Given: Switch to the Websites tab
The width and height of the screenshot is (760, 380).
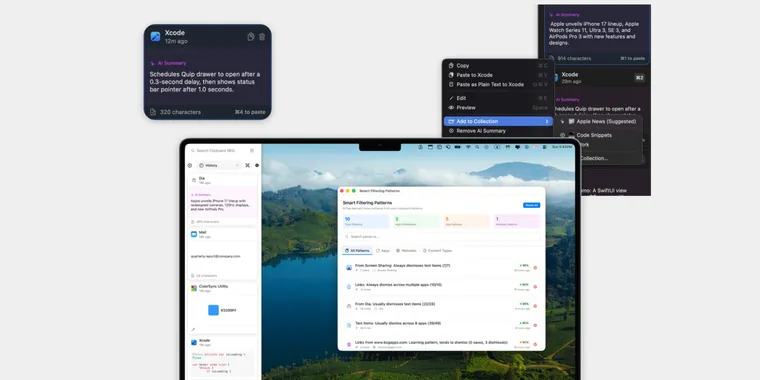Looking at the screenshot, I should click(406, 251).
